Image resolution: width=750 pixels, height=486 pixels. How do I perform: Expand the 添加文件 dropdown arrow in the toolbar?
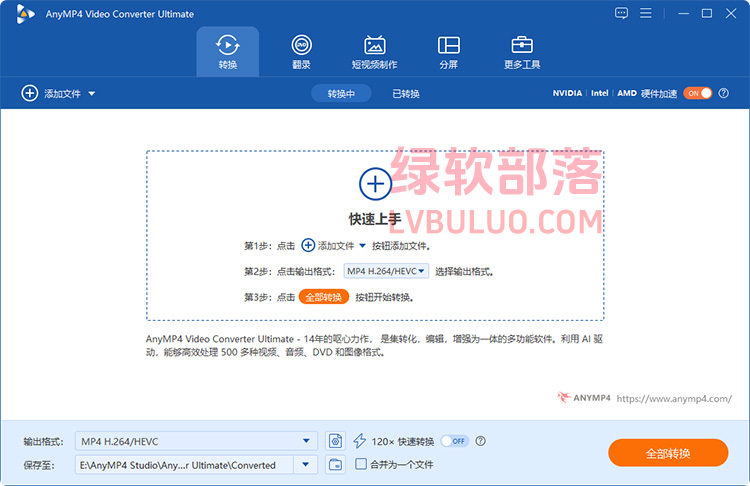tap(91, 94)
